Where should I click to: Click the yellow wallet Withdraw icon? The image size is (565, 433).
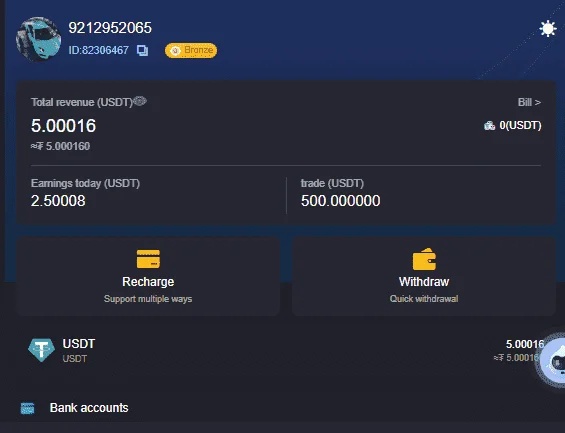pyautogui.click(x=424, y=259)
